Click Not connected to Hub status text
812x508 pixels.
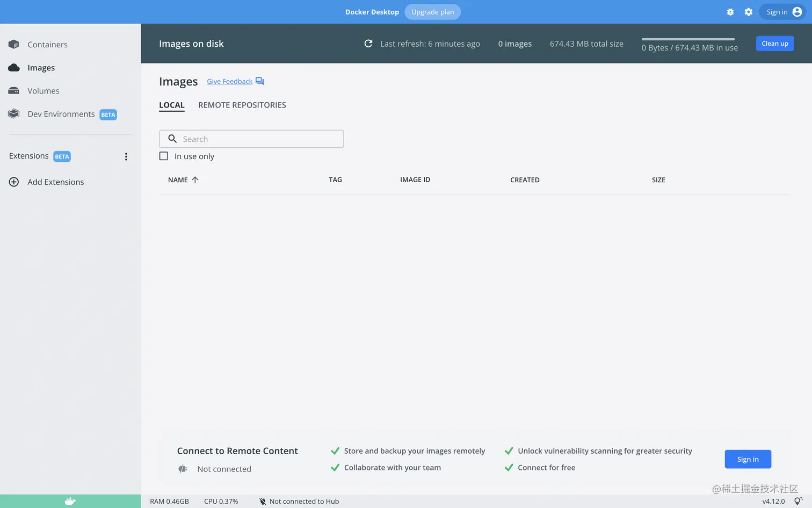pyautogui.click(x=304, y=501)
